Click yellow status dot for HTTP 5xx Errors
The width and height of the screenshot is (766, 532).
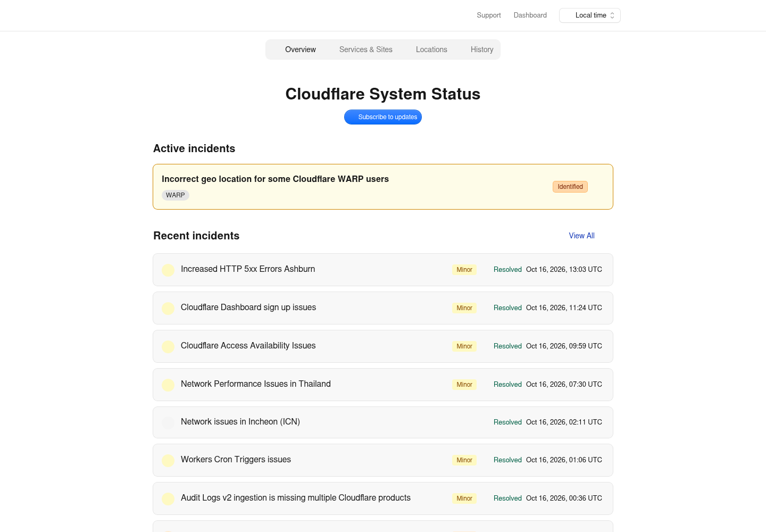tap(168, 270)
